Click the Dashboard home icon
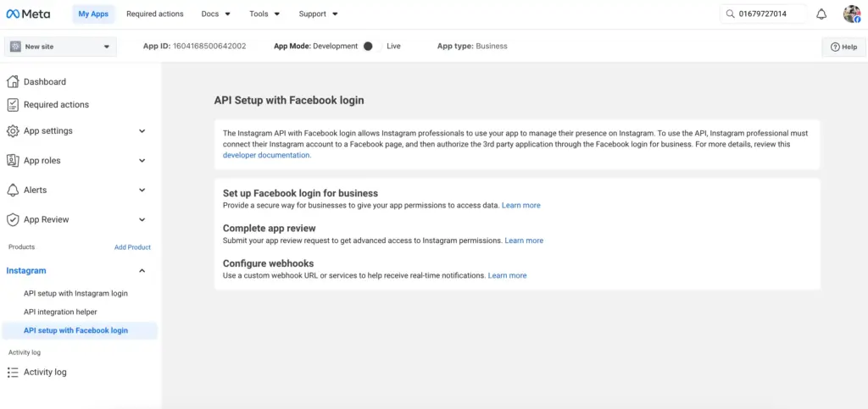This screenshot has height=409, width=868. 13,82
